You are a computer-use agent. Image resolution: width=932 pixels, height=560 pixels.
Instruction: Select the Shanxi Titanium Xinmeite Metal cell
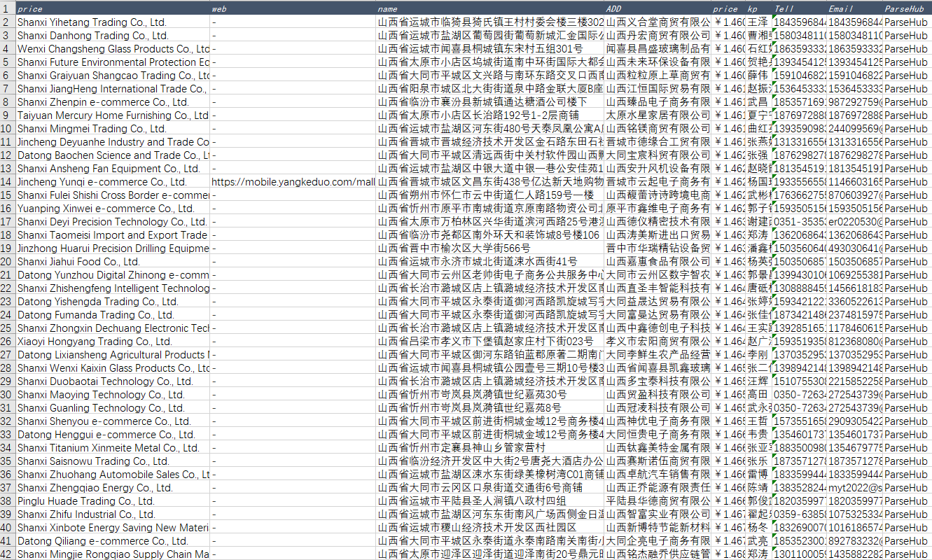[112, 448]
